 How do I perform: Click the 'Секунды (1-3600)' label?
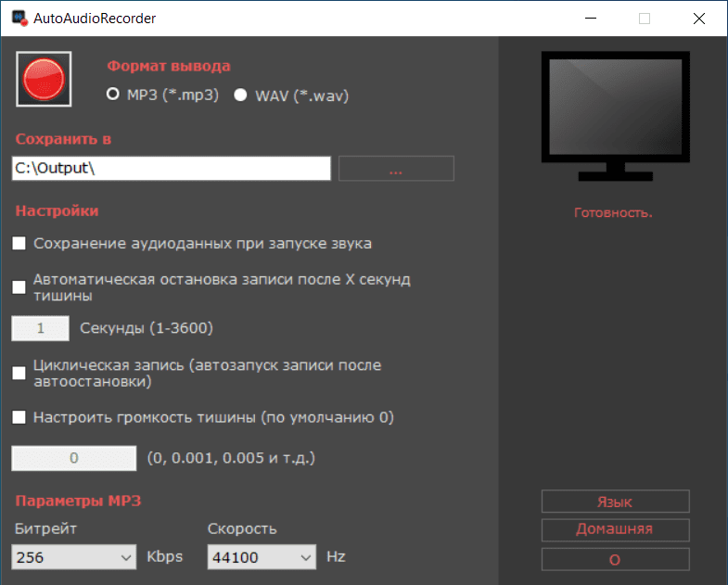click(x=147, y=328)
